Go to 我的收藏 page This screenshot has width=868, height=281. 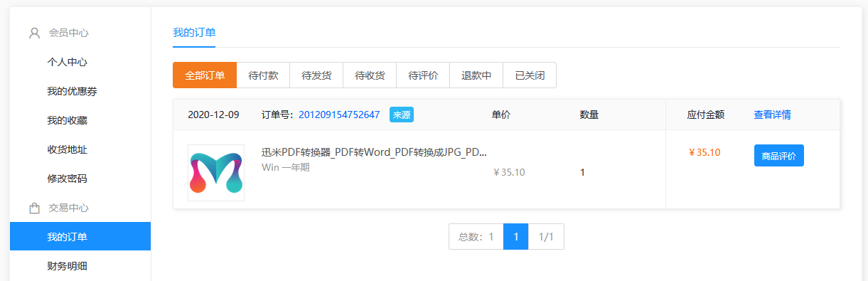67,120
